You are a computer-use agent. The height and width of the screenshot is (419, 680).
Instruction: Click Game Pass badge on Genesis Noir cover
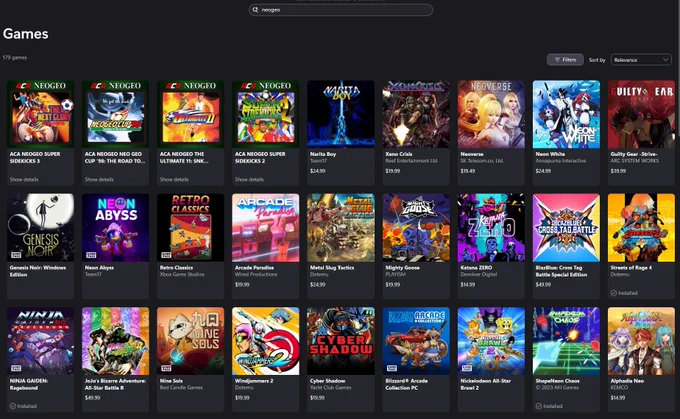pos(16,255)
